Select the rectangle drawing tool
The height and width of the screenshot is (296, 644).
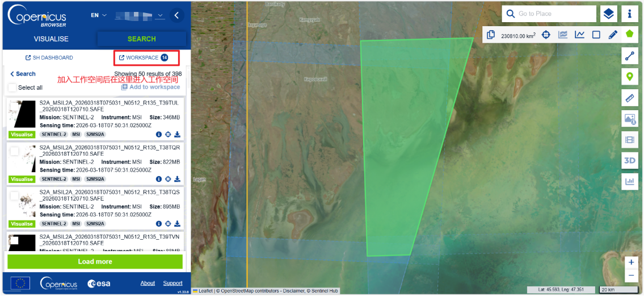coord(596,35)
